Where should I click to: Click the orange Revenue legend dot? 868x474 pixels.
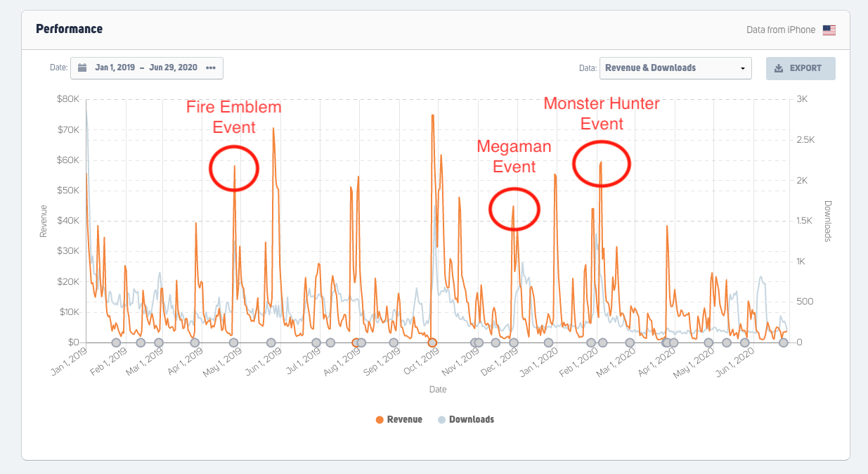pos(380,420)
